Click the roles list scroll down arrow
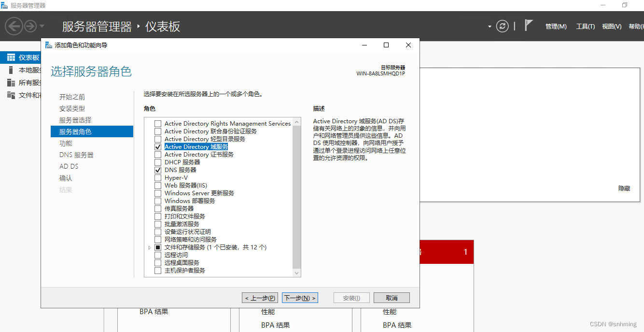This screenshot has height=332, width=644. 296,273
